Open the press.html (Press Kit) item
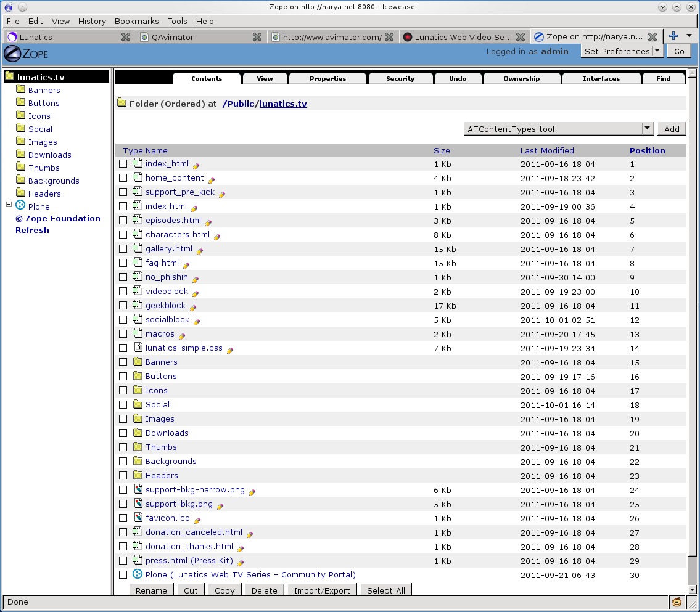The height and width of the screenshot is (612, 700). (x=189, y=560)
